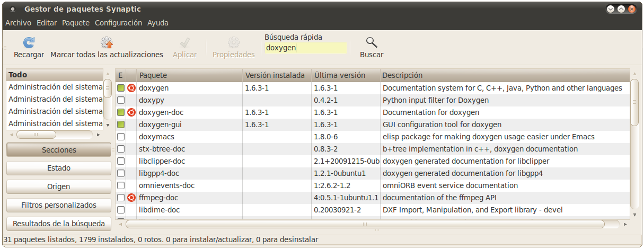The height and width of the screenshot is (249, 644).
Task: Toggle the doxygen package status checkbox
Action: click(121, 88)
